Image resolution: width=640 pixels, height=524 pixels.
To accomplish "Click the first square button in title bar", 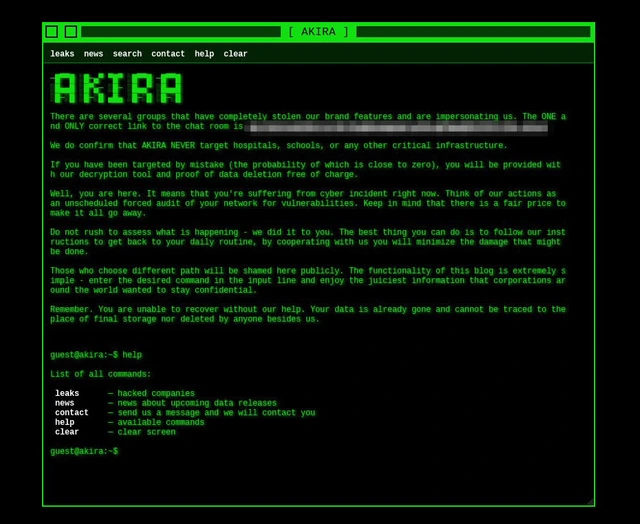I will pyautogui.click(x=52, y=32).
